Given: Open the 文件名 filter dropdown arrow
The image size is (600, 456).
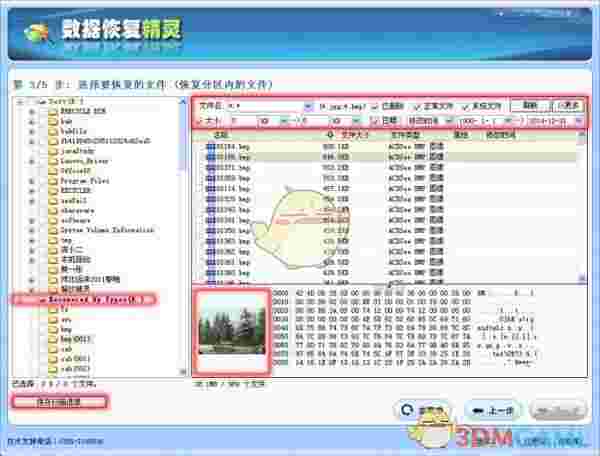Looking at the screenshot, I should click(x=308, y=106).
